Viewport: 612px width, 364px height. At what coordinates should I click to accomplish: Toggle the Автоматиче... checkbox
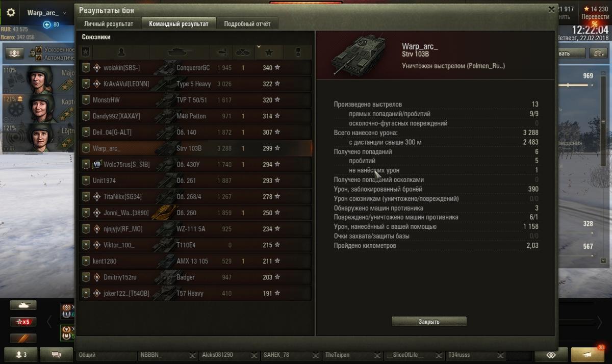coord(39,58)
